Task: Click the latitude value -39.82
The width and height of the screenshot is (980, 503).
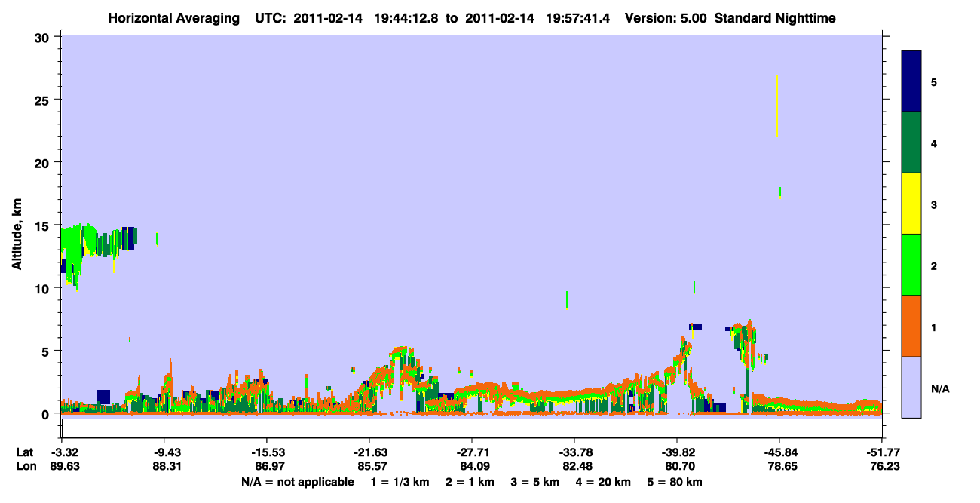Action: point(677,452)
